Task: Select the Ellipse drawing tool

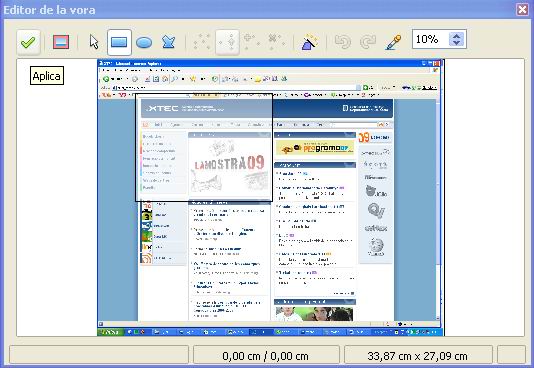Action: pos(144,43)
